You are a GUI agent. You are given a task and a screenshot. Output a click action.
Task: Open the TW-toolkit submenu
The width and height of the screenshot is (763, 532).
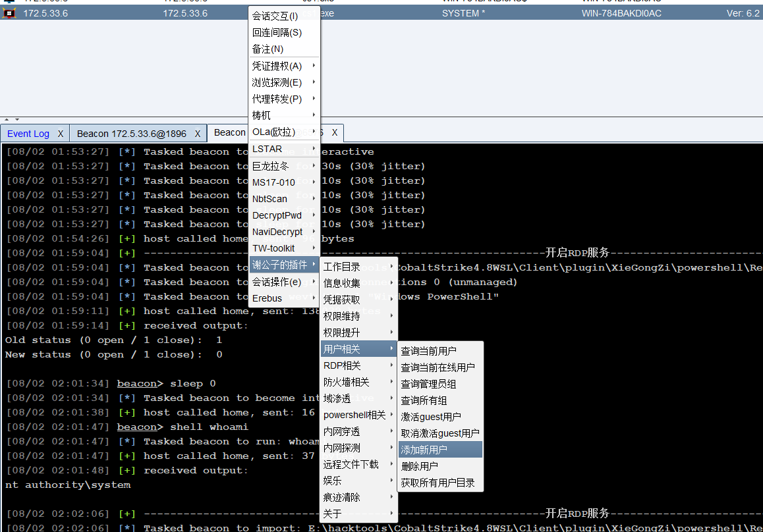284,248
